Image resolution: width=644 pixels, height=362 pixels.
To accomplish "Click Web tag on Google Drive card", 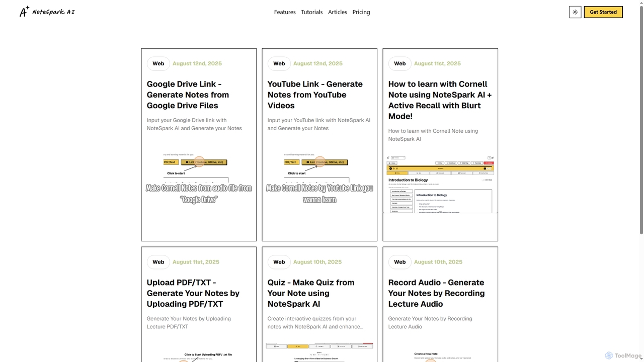I will click(x=158, y=63).
